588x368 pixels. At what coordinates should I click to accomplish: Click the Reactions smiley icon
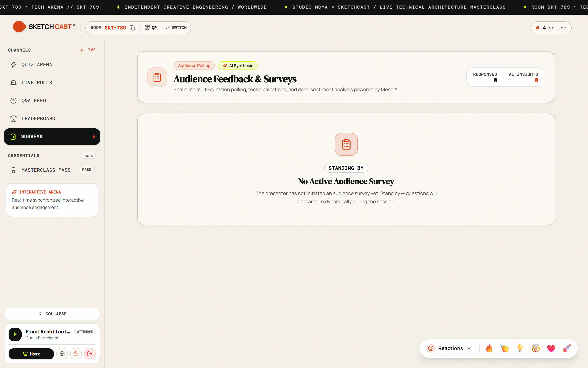431,348
